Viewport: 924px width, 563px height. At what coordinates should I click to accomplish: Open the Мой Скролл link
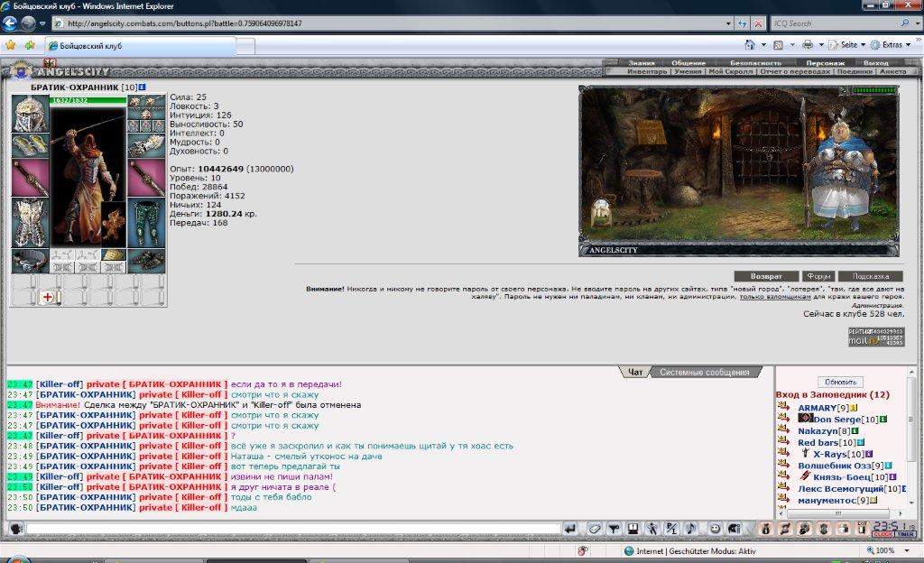(x=731, y=71)
